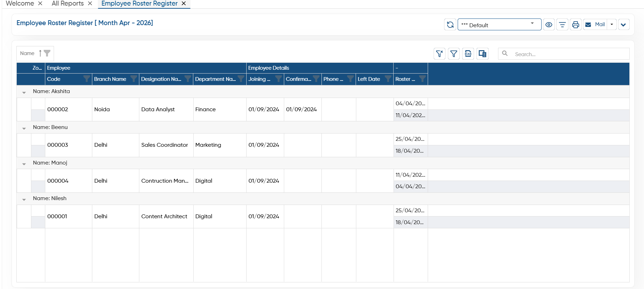The image size is (644, 289).
Task: Select employee code 000003 cell
Action: (69, 145)
